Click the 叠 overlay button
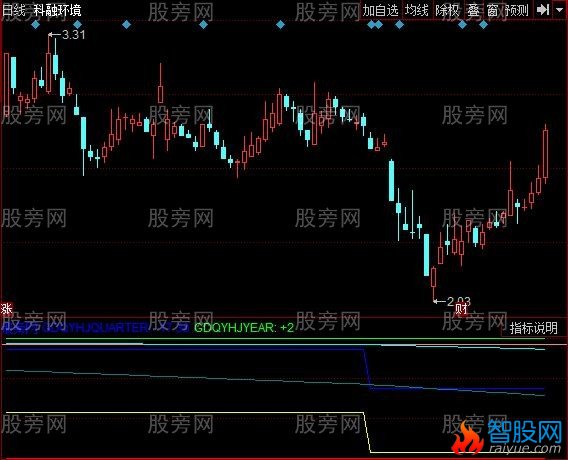Viewport: 568px width, 460px height. pos(473,10)
